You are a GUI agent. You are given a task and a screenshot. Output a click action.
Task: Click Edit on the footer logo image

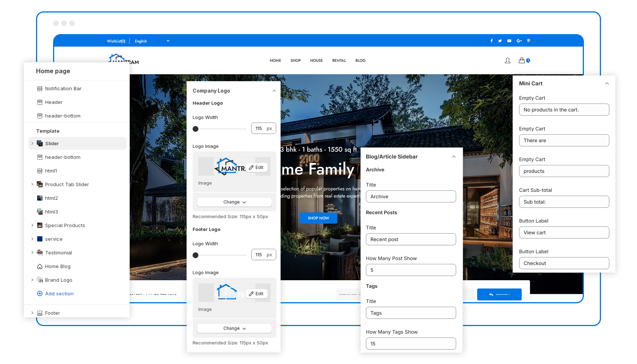256,294
